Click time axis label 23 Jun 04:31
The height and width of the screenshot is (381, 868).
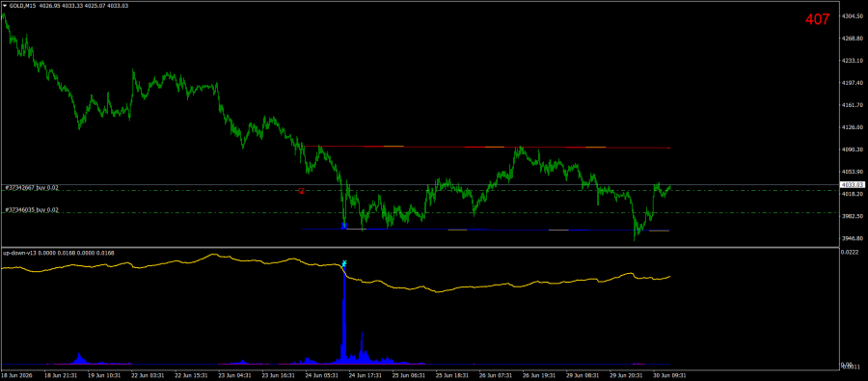click(234, 375)
